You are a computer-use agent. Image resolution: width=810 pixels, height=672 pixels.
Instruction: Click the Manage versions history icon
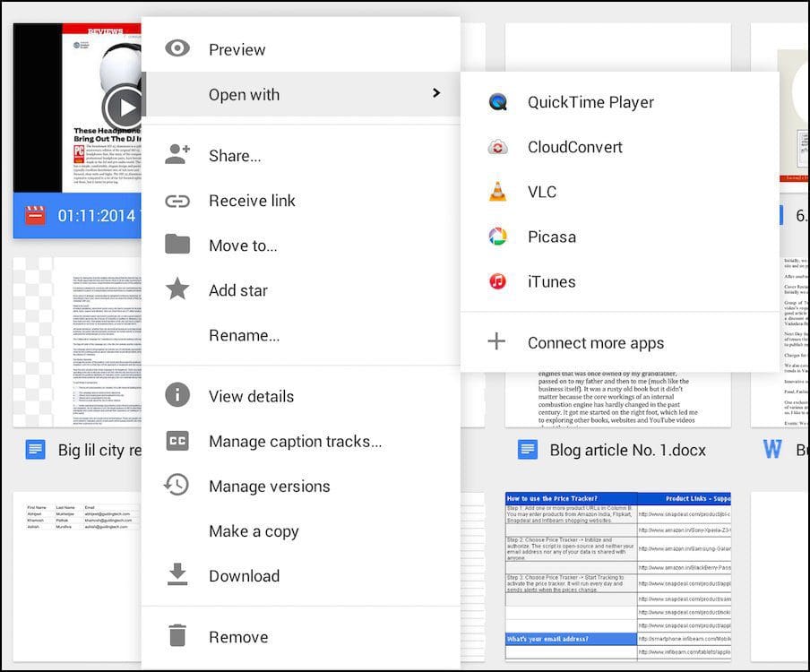point(177,485)
